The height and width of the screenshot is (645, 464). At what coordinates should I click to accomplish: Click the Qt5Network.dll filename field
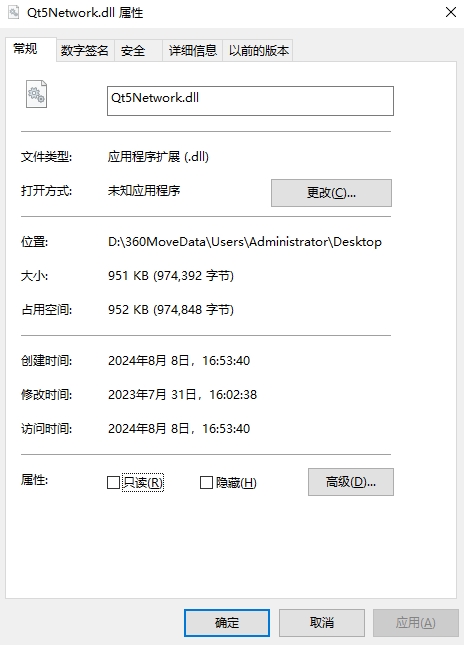tap(250, 101)
